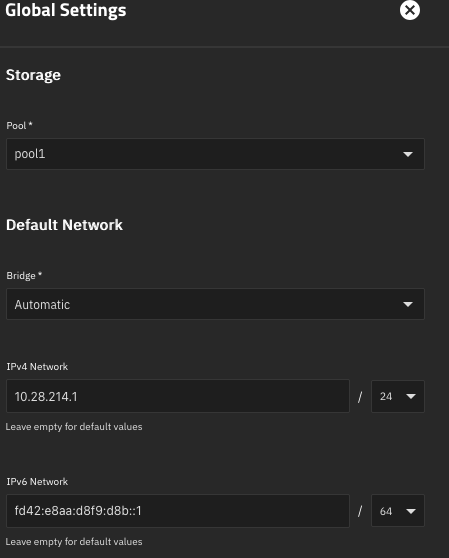Focus the IPv4 Network address field

[178, 396]
